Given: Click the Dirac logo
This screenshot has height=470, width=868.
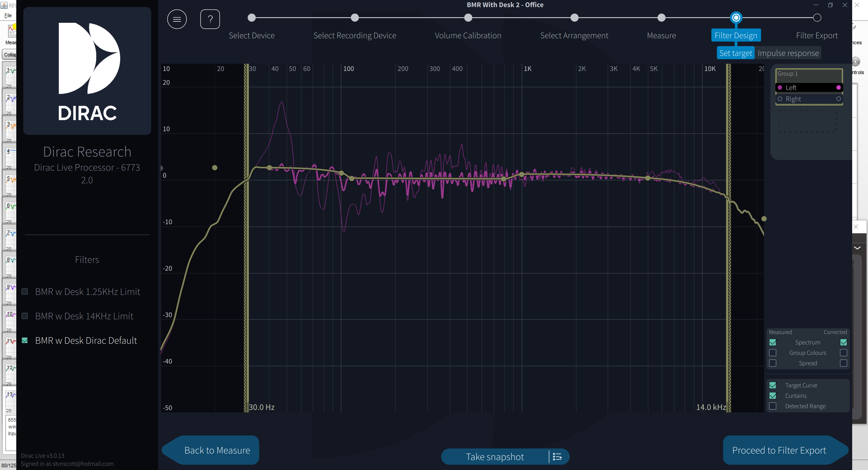Looking at the screenshot, I should point(87,71).
